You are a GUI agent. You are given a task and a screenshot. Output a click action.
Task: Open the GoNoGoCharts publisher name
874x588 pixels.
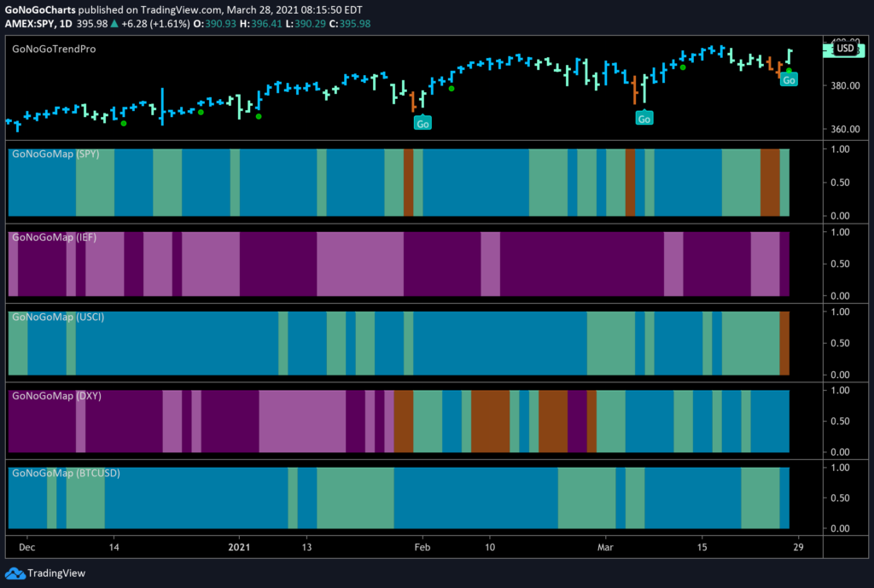tap(40, 10)
